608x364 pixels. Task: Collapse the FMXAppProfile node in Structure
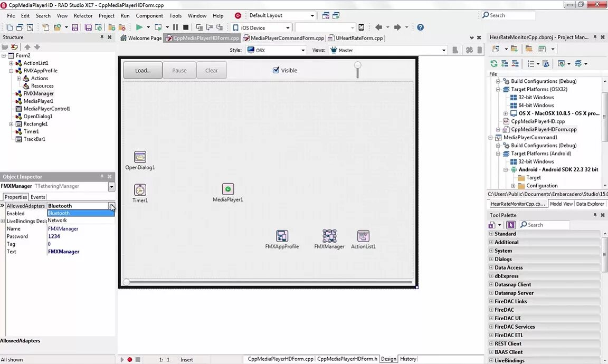click(11, 71)
